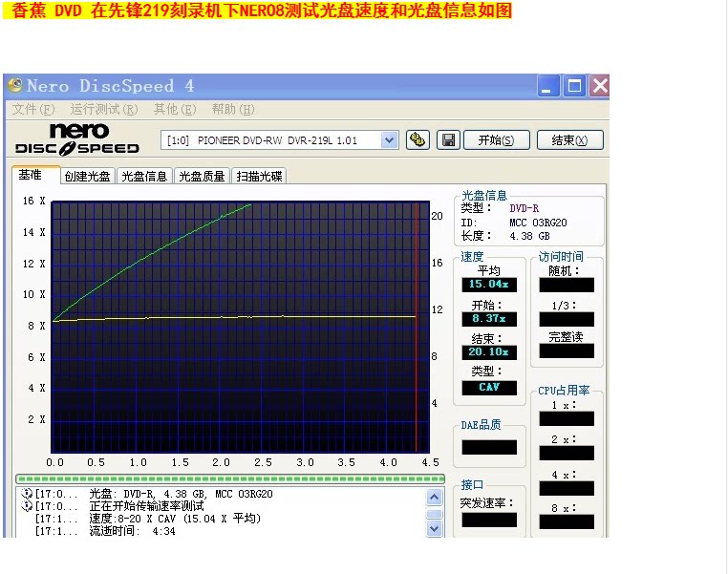Click the log scrollbar up arrow
This screenshot has height=574, width=728.
pos(434,498)
